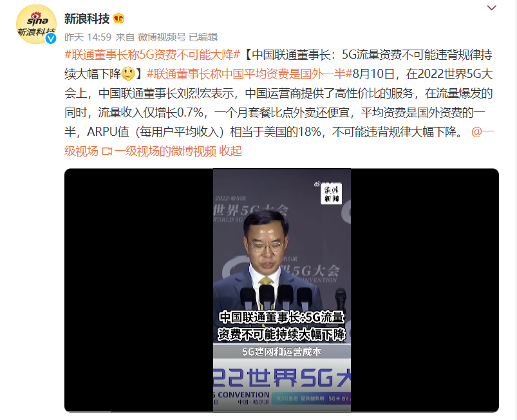The width and height of the screenshot is (517, 420).
Task: Collapse the post text with 收起
Action: point(230,151)
